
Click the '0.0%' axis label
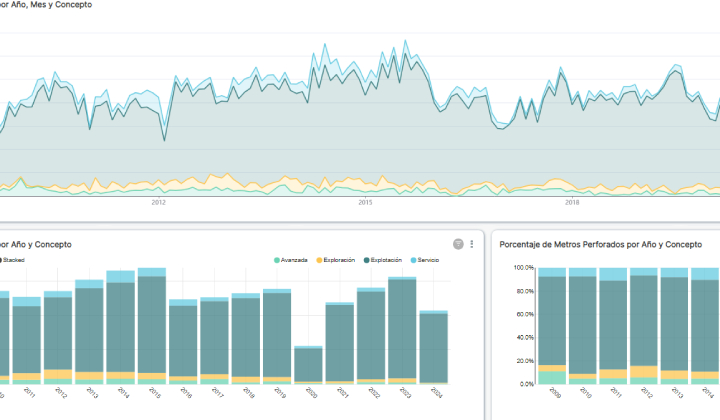tap(527, 384)
